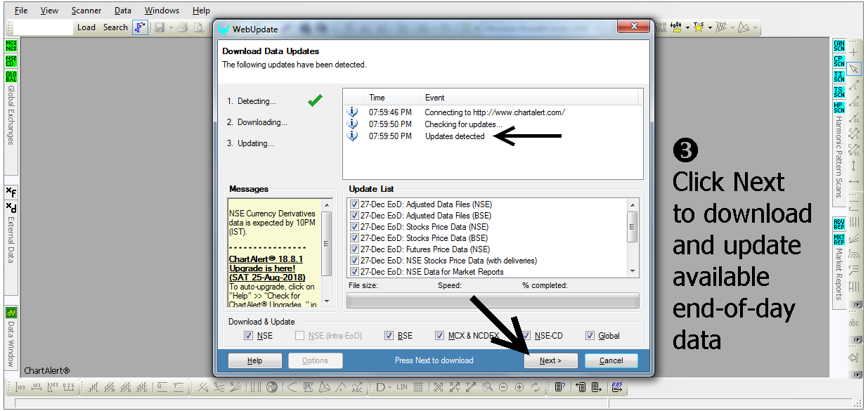Click the chart step icon next to Search
The width and height of the screenshot is (868, 411).
(x=140, y=27)
